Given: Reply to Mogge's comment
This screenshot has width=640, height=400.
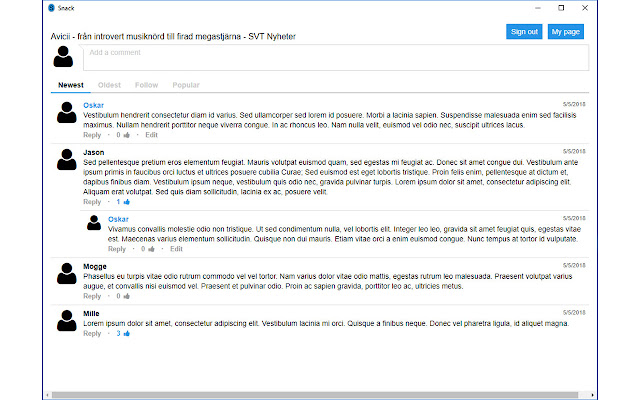Looking at the screenshot, I should pyautogui.click(x=92, y=296).
